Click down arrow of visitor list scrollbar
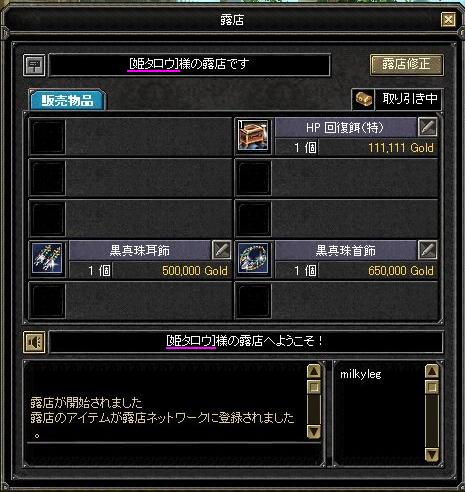The image size is (465, 492). [x=432, y=454]
